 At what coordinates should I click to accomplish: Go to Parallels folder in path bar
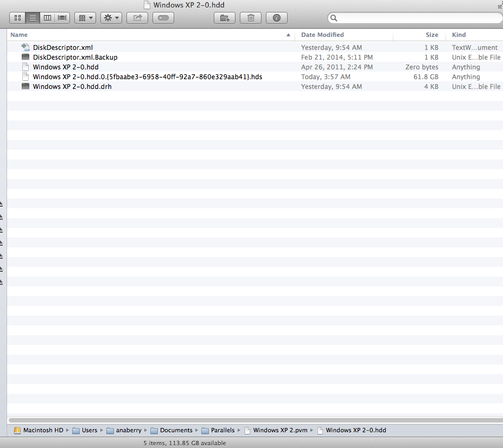[218, 430]
